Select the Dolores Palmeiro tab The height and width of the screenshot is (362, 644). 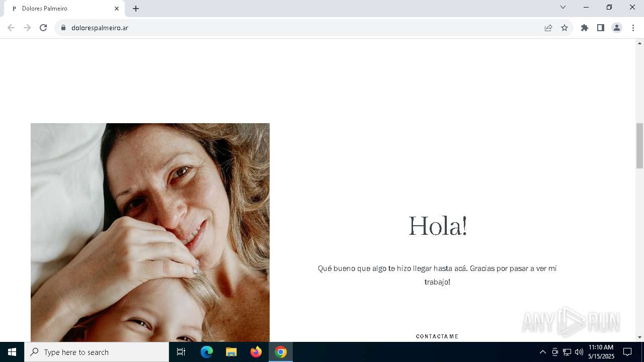pyautogui.click(x=64, y=9)
